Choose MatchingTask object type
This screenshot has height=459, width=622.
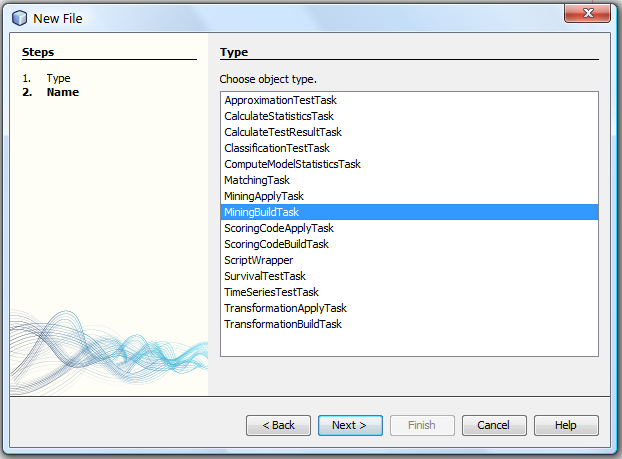pyautogui.click(x=257, y=180)
